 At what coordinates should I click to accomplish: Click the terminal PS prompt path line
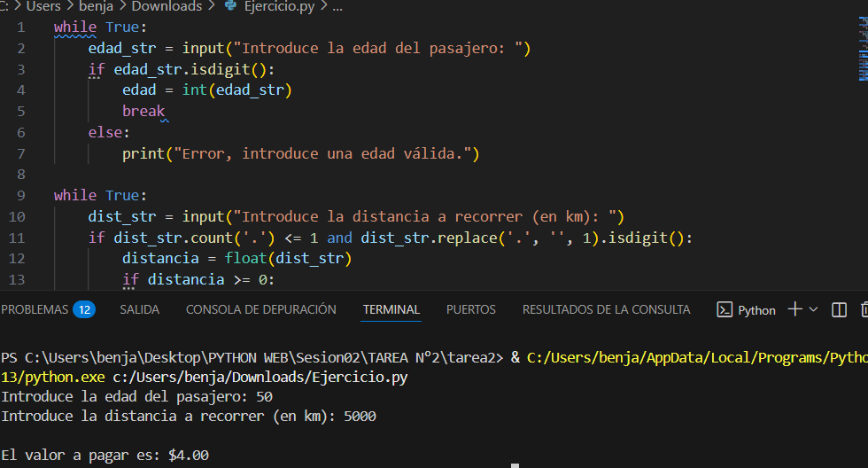click(252, 358)
